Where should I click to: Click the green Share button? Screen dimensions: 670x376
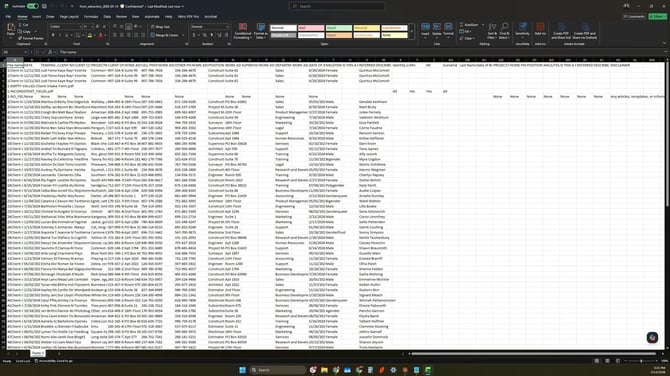tap(658, 17)
